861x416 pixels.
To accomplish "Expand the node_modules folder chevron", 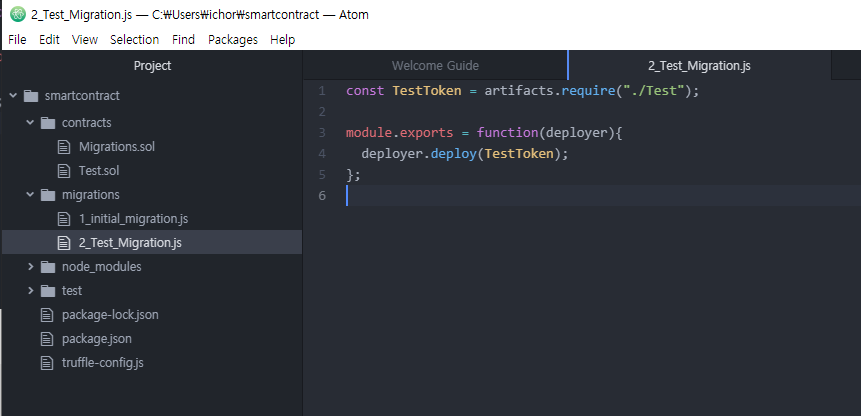I will 31,267.
